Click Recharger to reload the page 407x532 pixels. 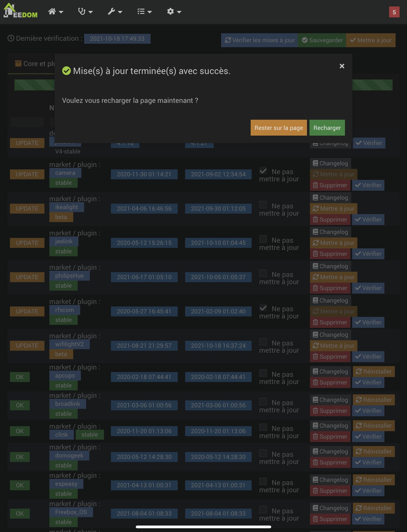click(x=327, y=128)
